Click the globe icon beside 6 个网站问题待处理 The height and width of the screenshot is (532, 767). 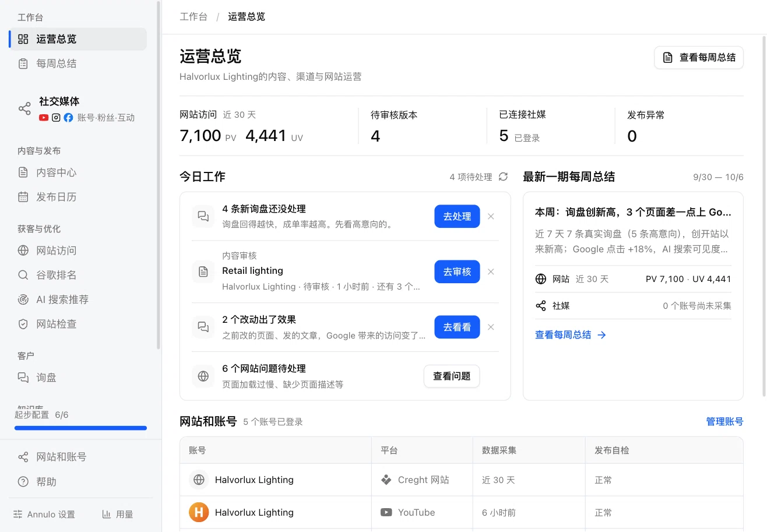203,376
